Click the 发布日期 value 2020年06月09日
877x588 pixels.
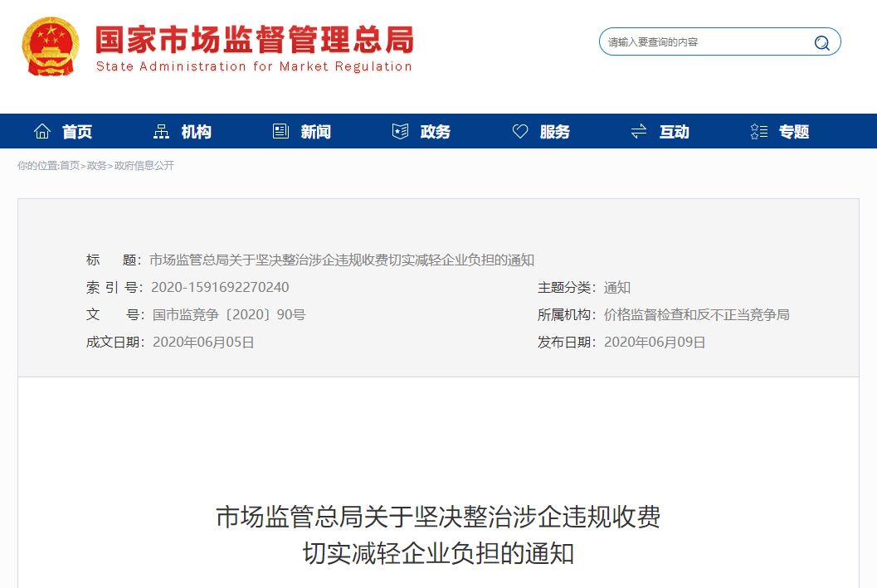[655, 342]
